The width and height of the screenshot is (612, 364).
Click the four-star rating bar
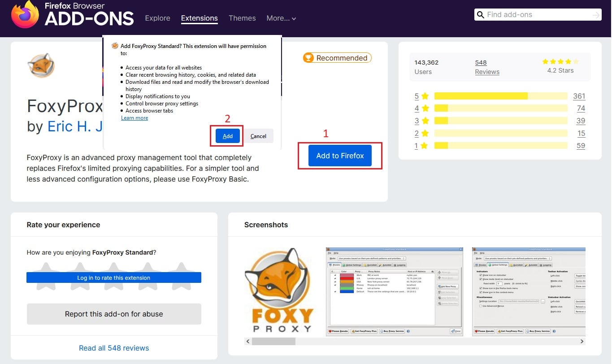point(501,108)
